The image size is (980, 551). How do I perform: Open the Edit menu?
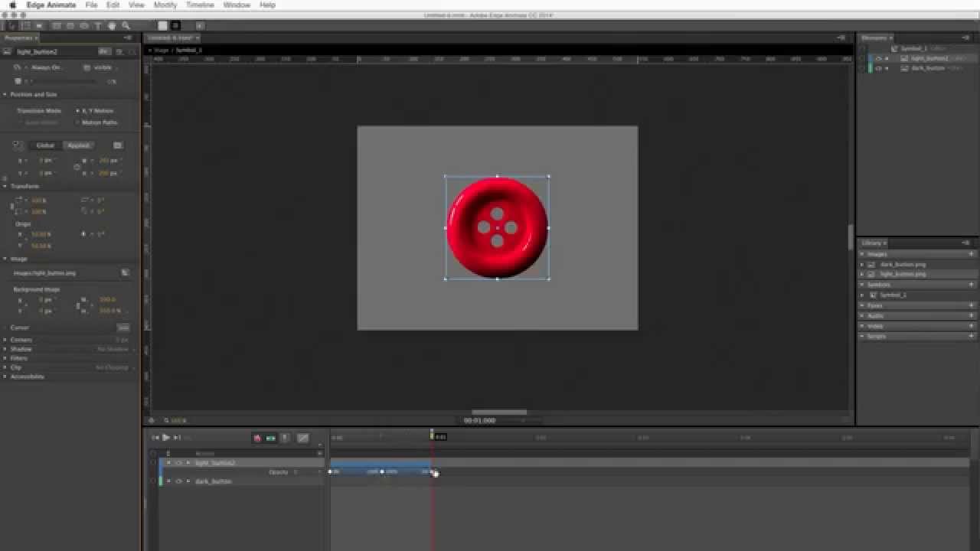pyautogui.click(x=113, y=5)
